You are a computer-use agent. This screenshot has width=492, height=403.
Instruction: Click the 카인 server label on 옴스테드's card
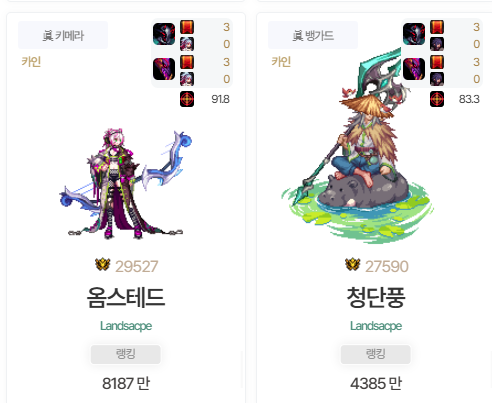pyautogui.click(x=31, y=62)
